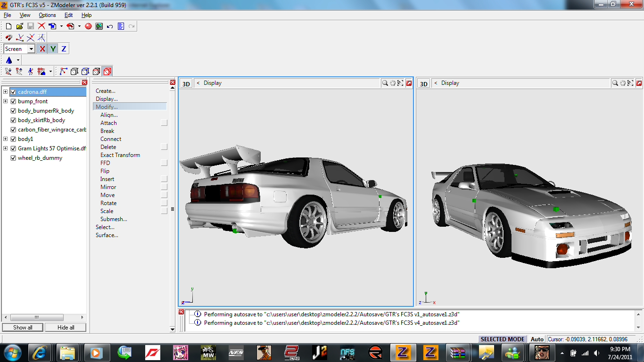Click the Undo arrow icon

click(110, 26)
